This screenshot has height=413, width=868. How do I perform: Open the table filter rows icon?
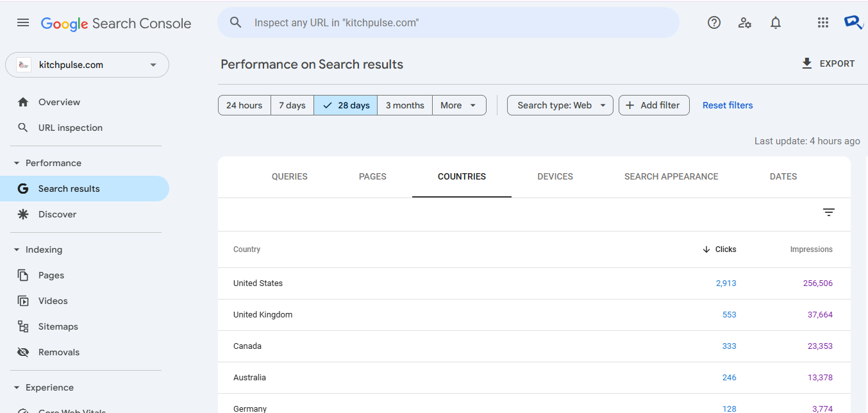(x=829, y=212)
